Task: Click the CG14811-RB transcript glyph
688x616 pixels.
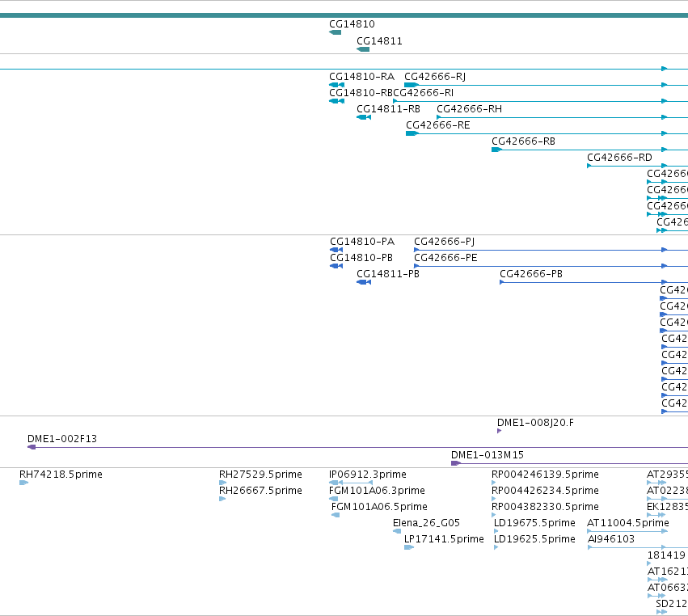Action: click(364, 117)
